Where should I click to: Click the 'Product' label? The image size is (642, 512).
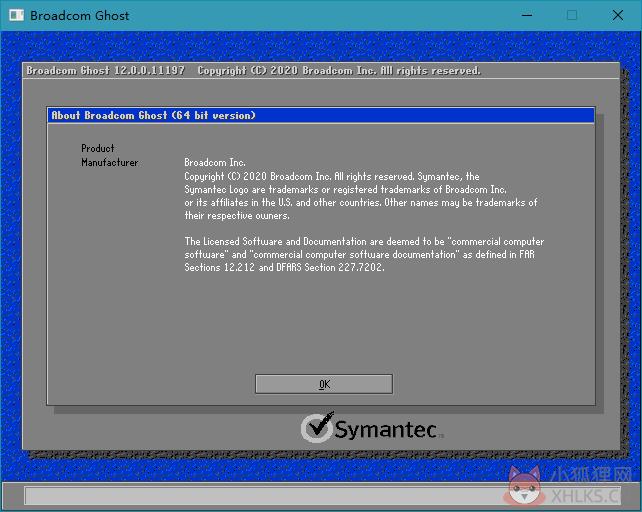(97, 148)
